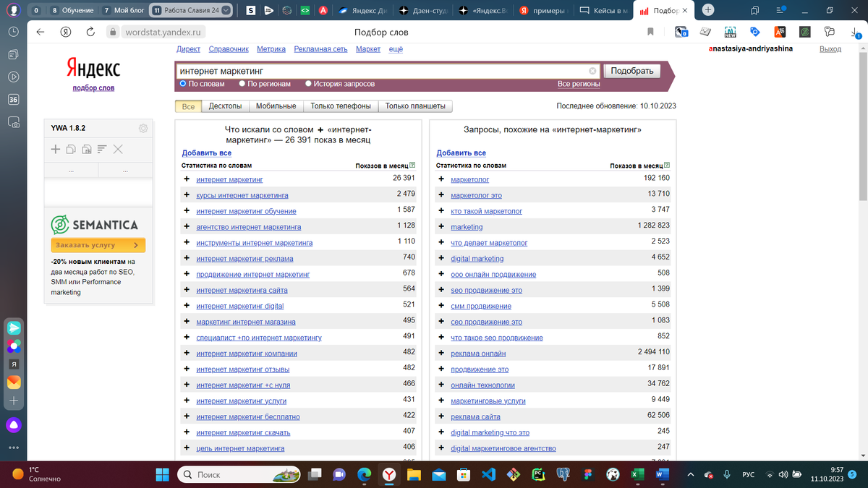Open sidebar history clock icon
The height and width of the screenshot is (488, 868).
click(14, 32)
